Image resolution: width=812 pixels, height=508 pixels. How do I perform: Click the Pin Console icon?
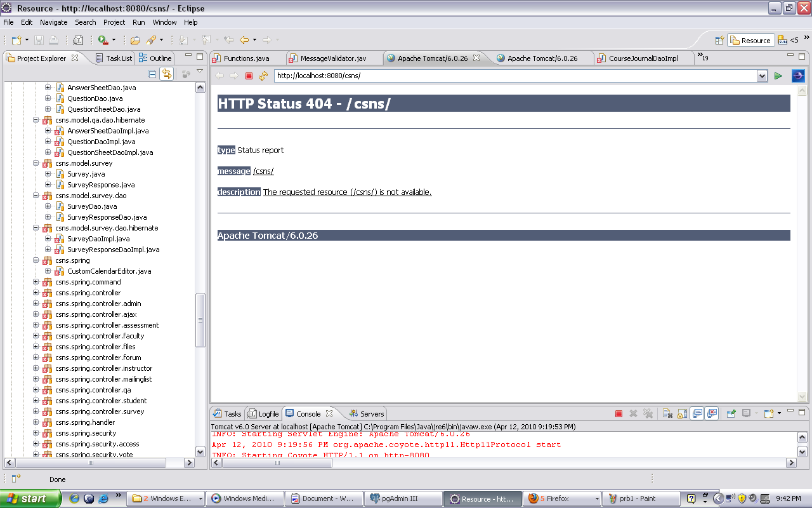(x=731, y=414)
